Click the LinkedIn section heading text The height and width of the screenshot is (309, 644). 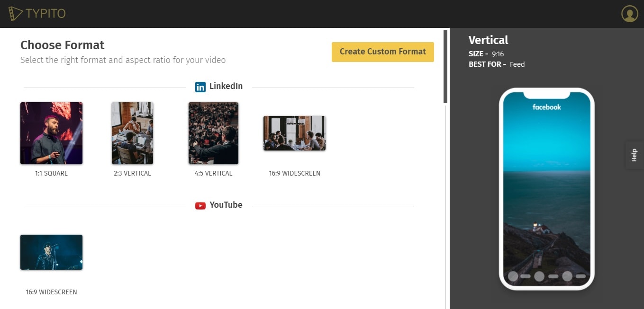226,86
